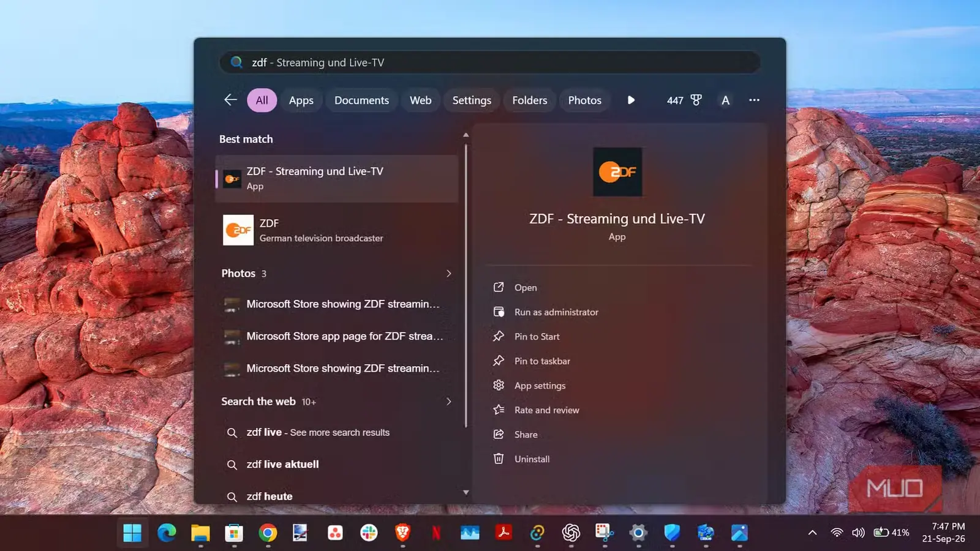Show more filters with play arrow
This screenshot has height=551, width=980.
click(x=631, y=100)
